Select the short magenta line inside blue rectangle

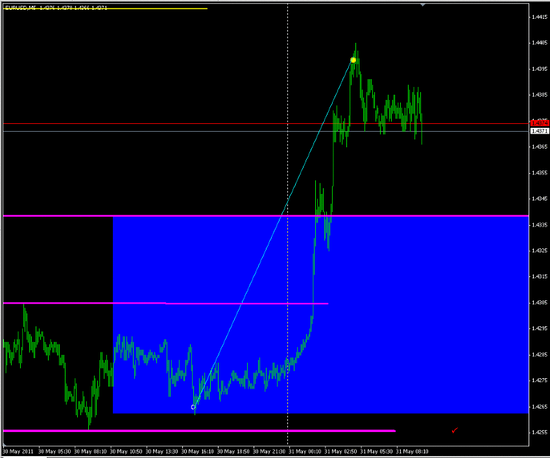166,303
